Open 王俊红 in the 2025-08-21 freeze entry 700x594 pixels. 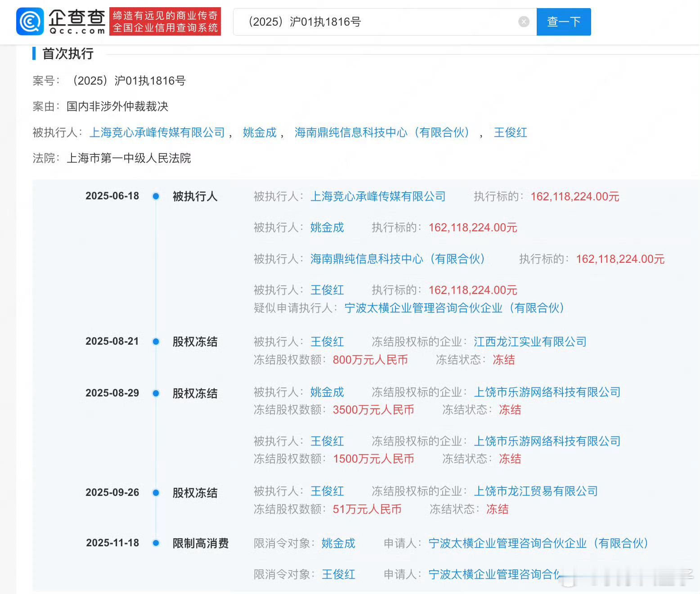pos(327,342)
